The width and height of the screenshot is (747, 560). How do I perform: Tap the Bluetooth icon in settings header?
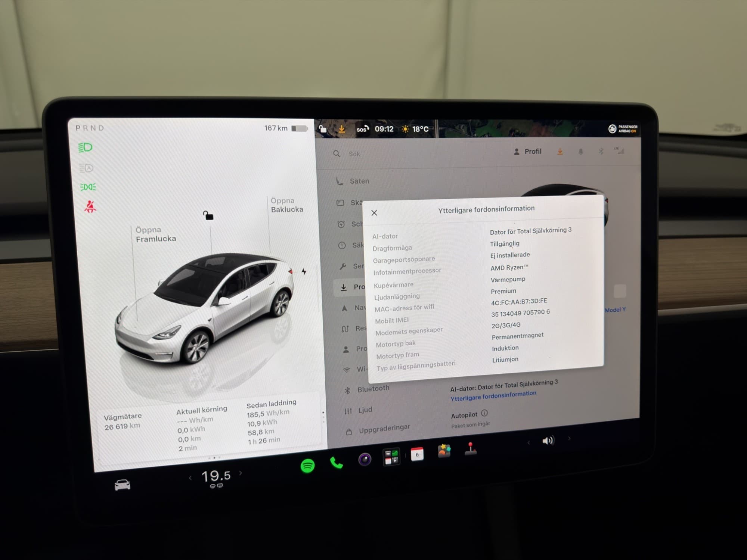[x=601, y=151]
